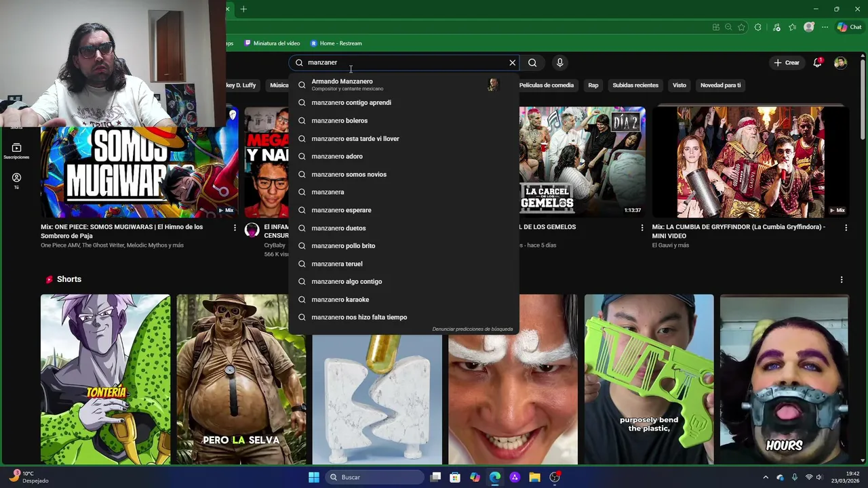Open a new browser tab with plus
Image resolution: width=868 pixels, height=488 pixels.
pyautogui.click(x=243, y=9)
